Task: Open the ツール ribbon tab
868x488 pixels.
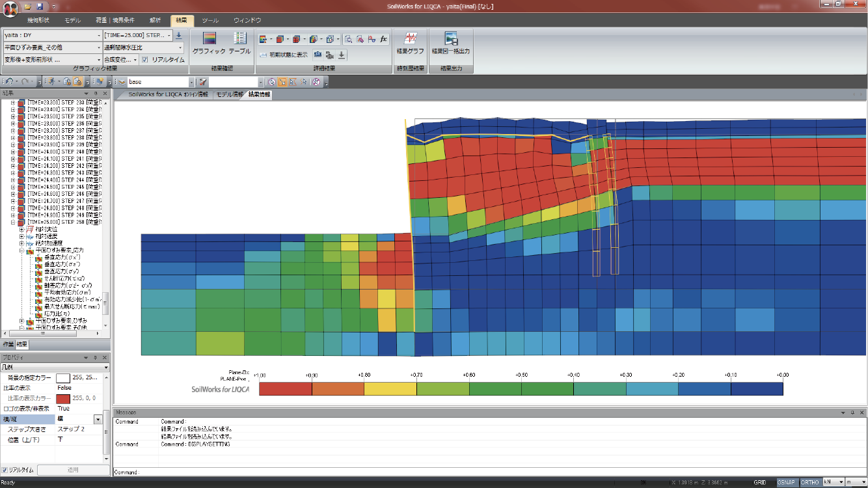Action: click(210, 21)
